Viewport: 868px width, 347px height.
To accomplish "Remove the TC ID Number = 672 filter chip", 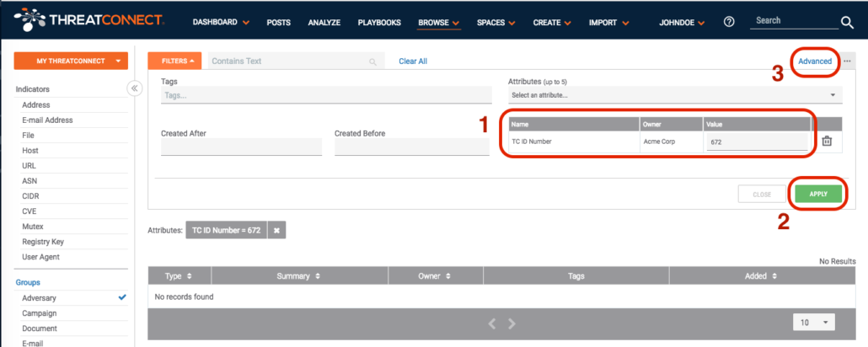I will pos(276,230).
